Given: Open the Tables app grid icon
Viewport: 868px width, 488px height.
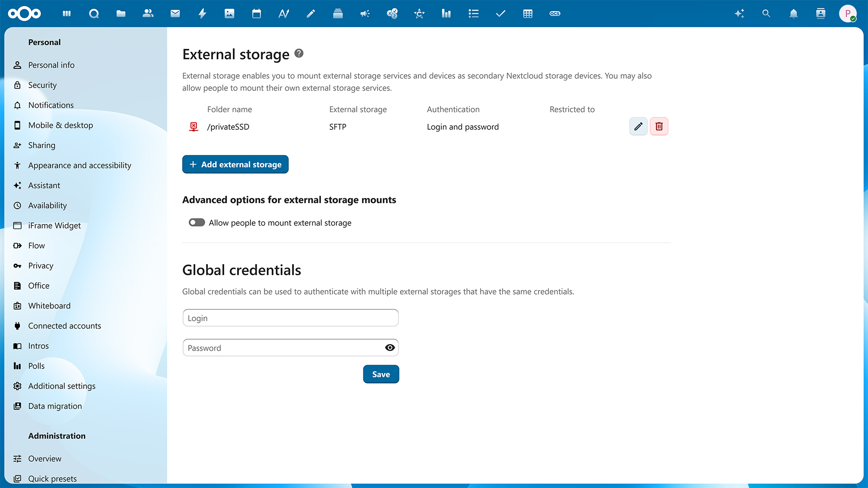Looking at the screenshot, I should pyautogui.click(x=528, y=14).
